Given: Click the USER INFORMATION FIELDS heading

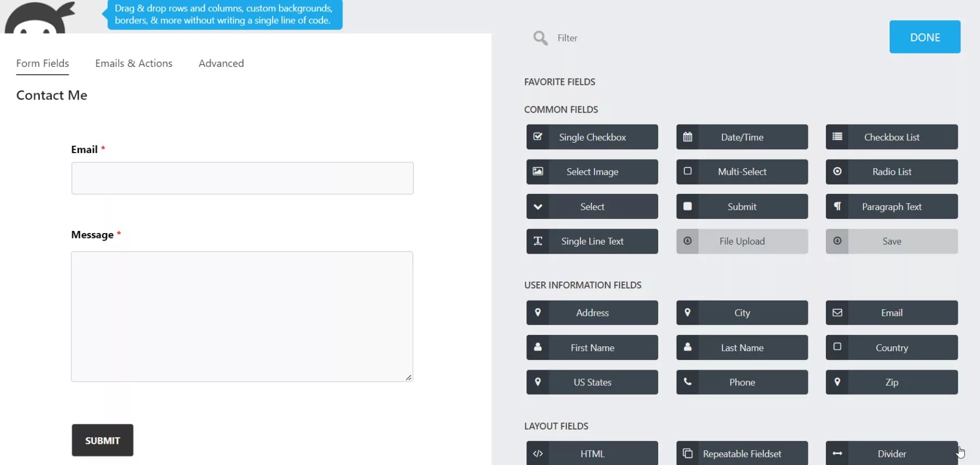Looking at the screenshot, I should (583, 285).
